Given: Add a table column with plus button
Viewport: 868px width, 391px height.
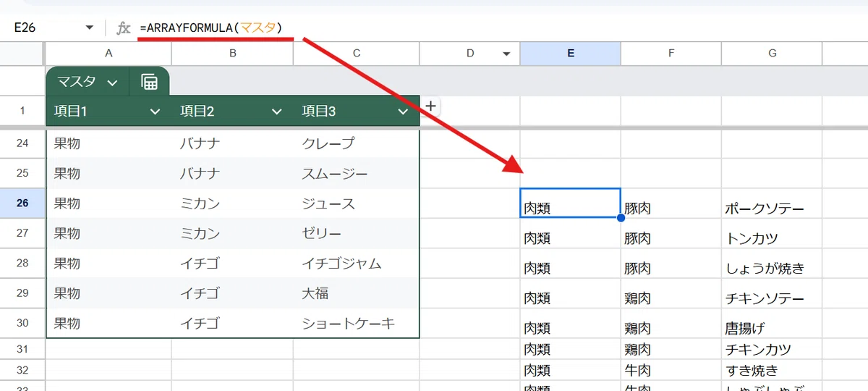Looking at the screenshot, I should [430, 106].
